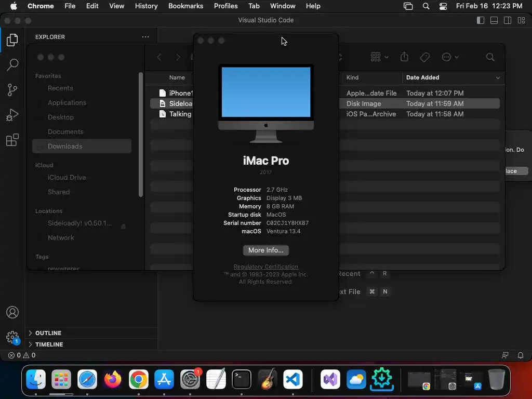Image resolution: width=532 pixels, height=399 pixels.
Task: Click the serial number C02CJ1Y8HX87
Action: tap(287, 223)
